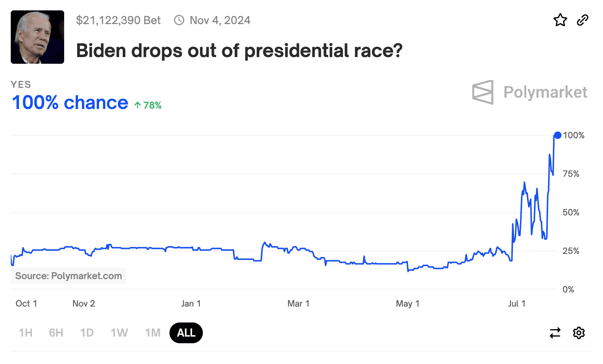
Task: Select the 1D time range
Action: tap(87, 333)
